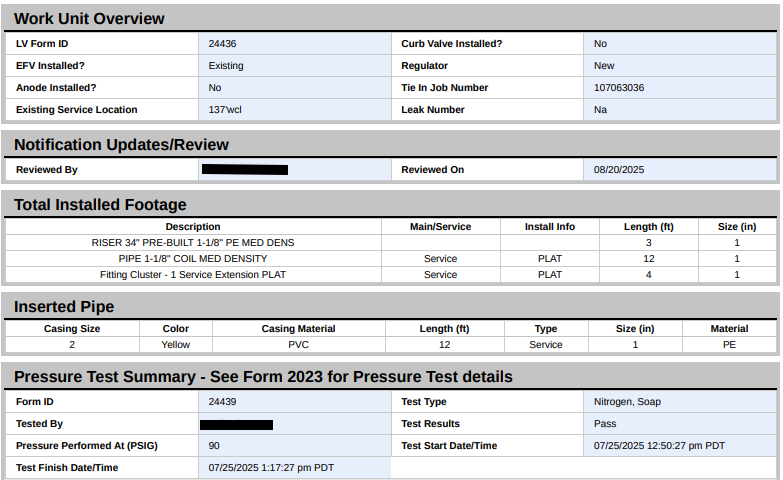Select the Test Finish Date/Time value

pyautogui.click(x=271, y=468)
